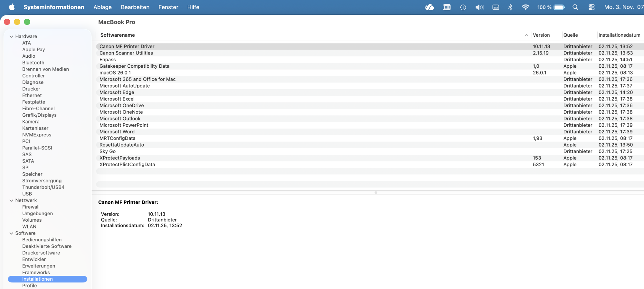Select Frameworks in the sidebar

[x=36, y=272]
